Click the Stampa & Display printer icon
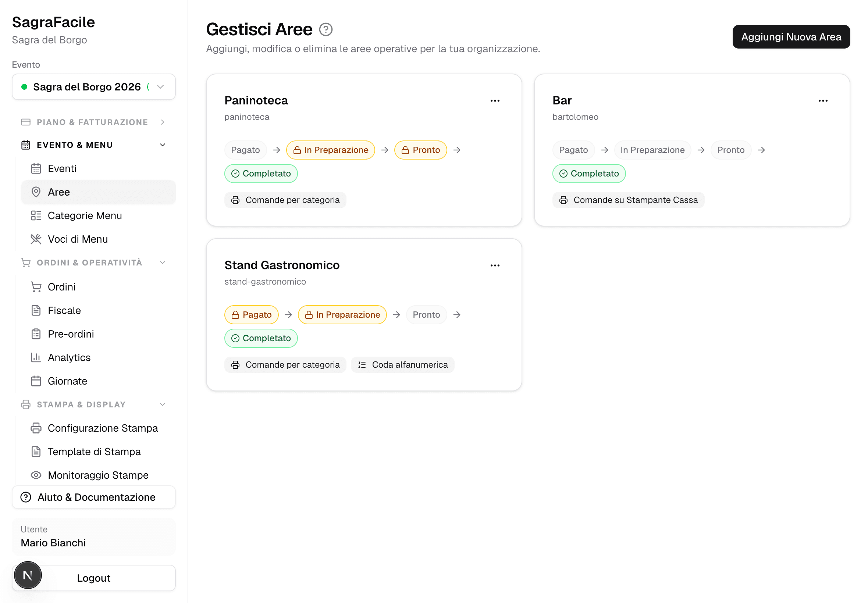Image resolution: width=868 pixels, height=603 pixels. tap(26, 404)
